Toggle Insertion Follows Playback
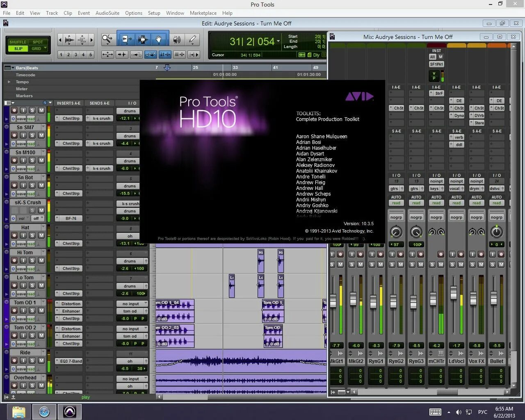The height and width of the screenshot is (420, 525). [194, 54]
